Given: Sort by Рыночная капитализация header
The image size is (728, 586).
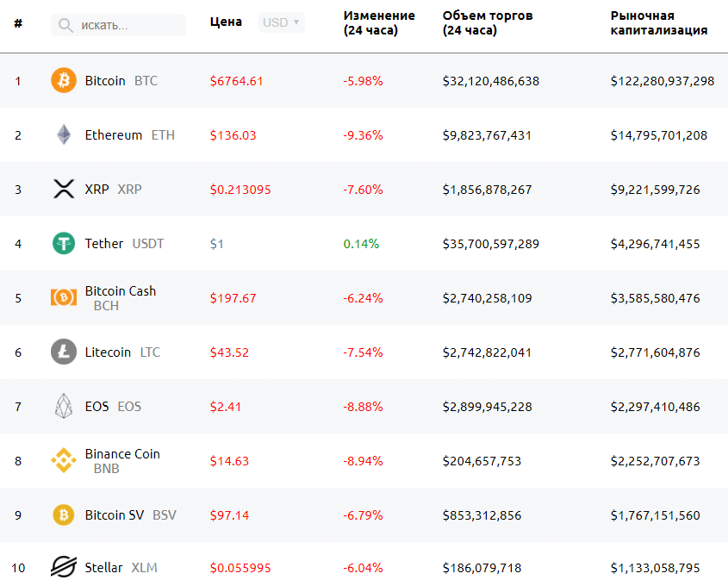Looking at the screenshot, I should (x=659, y=22).
